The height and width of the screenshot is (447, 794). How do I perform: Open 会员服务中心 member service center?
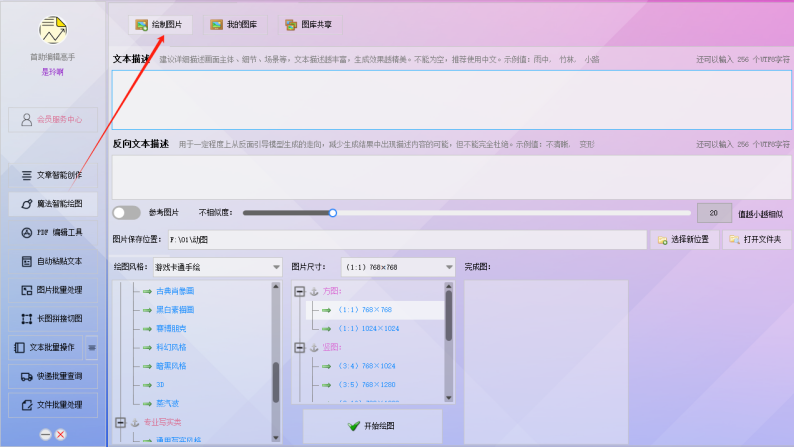53,119
